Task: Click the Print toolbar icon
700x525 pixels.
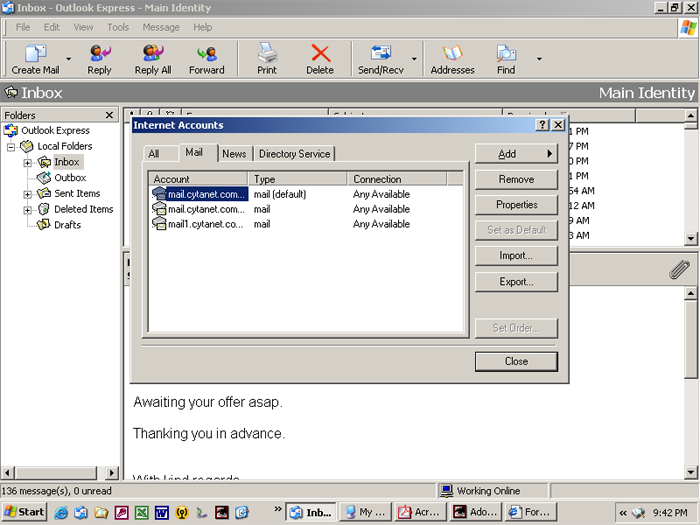Action: tap(267, 59)
